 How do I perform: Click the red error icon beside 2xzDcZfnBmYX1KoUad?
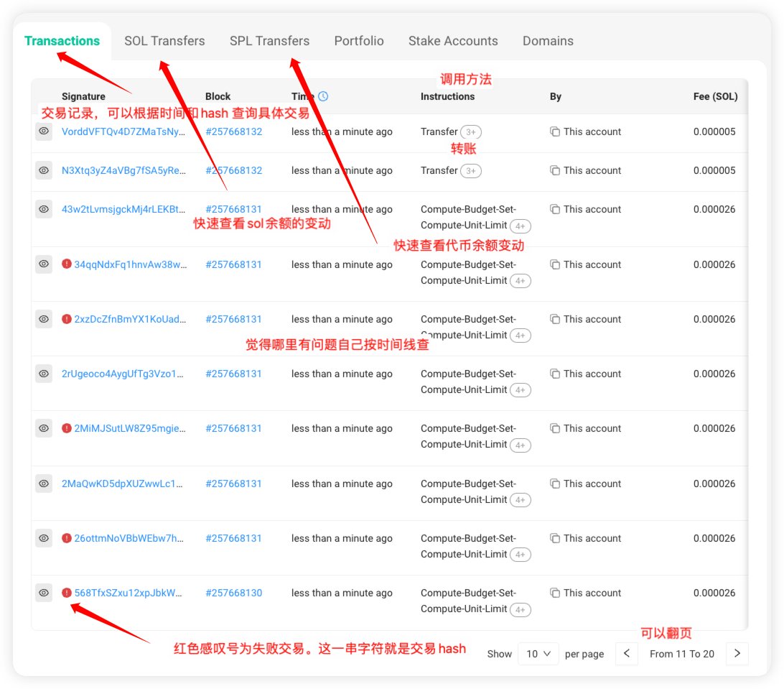[x=66, y=319]
